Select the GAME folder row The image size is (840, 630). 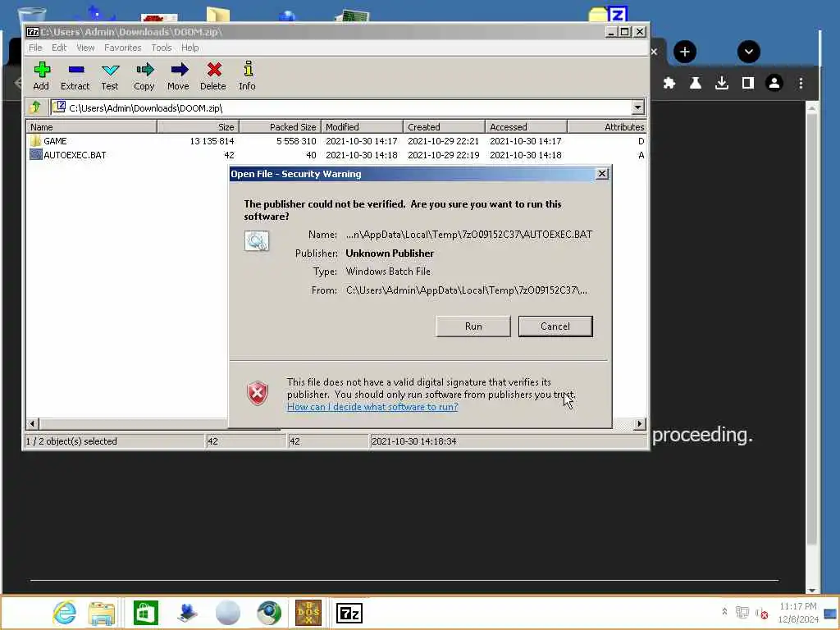tap(336, 141)
